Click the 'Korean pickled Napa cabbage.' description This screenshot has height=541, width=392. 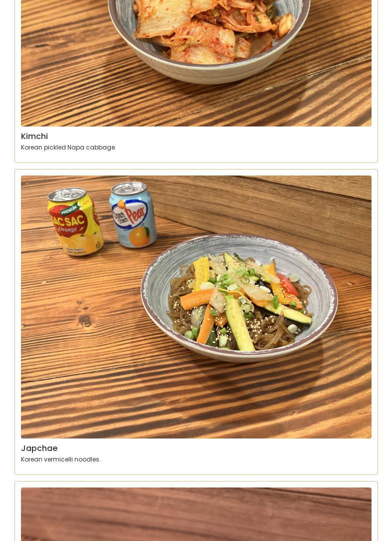[68, 147]
